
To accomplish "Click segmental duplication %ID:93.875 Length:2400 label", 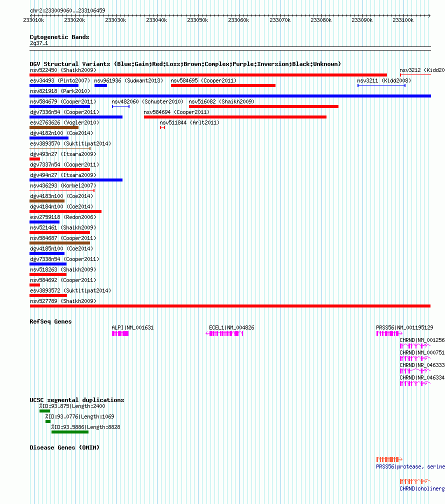I will click(x=72, y=406).
